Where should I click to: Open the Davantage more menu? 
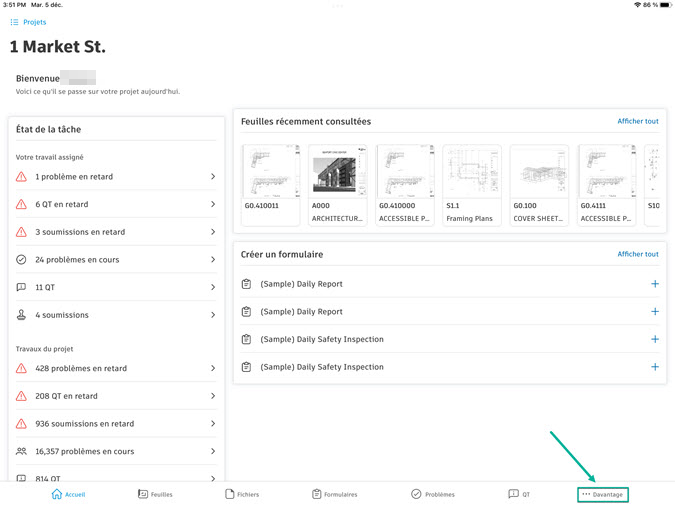(x=603, y=494)
